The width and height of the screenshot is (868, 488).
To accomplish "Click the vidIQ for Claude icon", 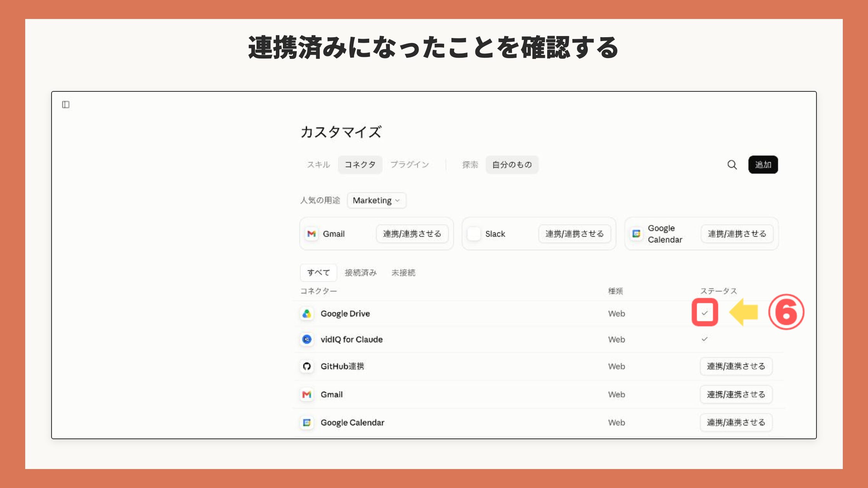I will [x=307, y=340].
